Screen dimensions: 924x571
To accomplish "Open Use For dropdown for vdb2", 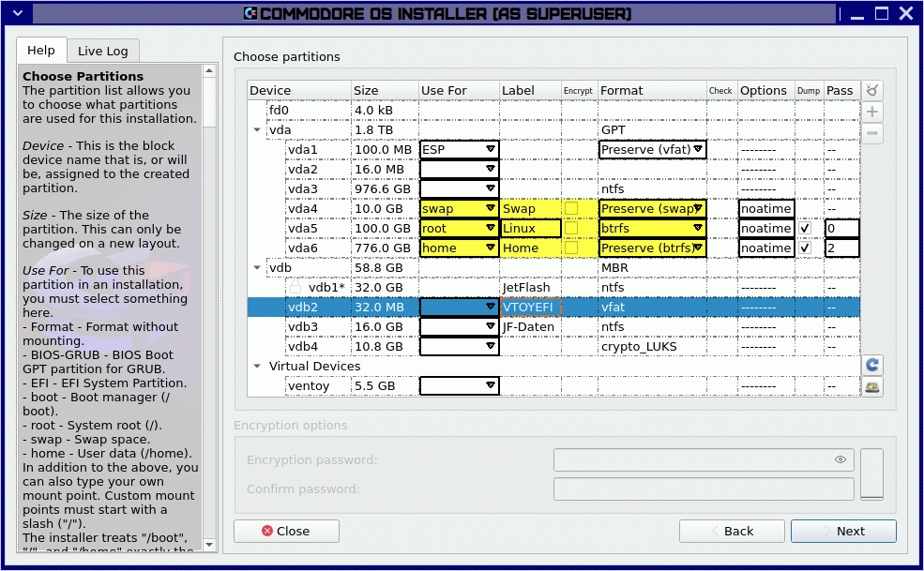I will [460, 307].
